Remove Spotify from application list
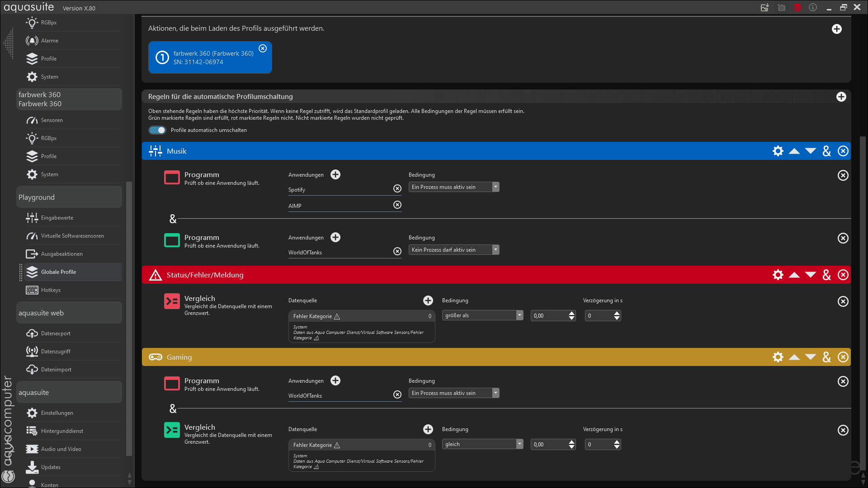This screenshot has width=868, height=488. click(x=397, y=189)
